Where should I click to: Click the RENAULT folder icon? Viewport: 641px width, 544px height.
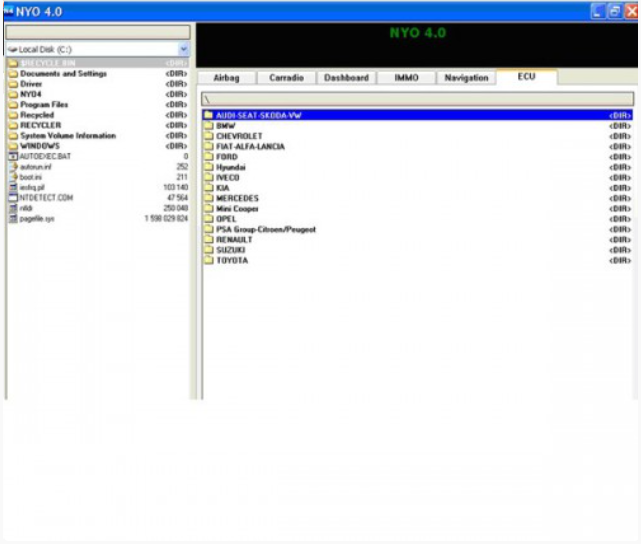tap(208, 240)
